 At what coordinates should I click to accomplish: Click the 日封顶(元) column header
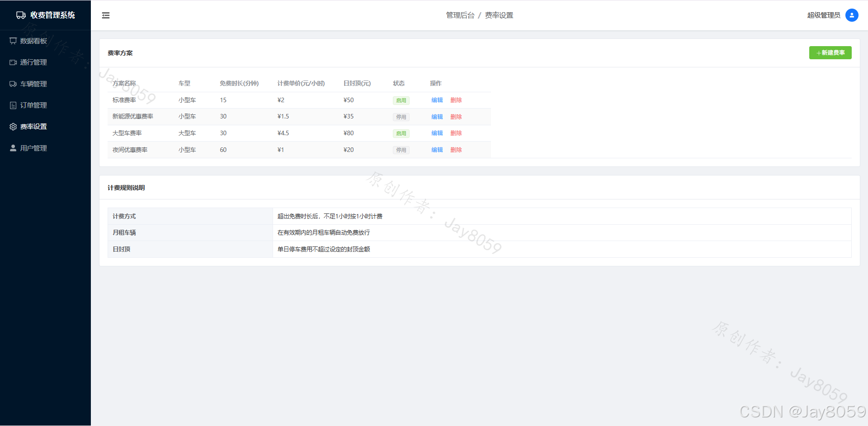(357, 84)
